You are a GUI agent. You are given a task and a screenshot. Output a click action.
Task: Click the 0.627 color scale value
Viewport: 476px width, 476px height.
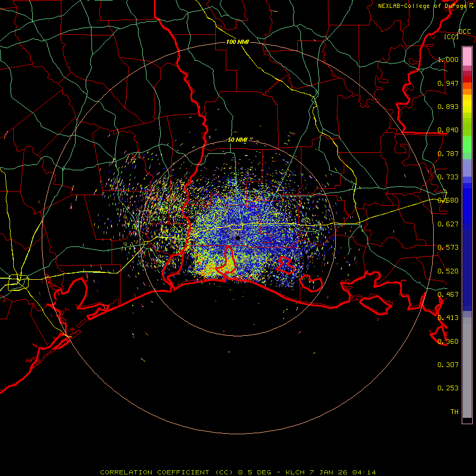(448, 224)
